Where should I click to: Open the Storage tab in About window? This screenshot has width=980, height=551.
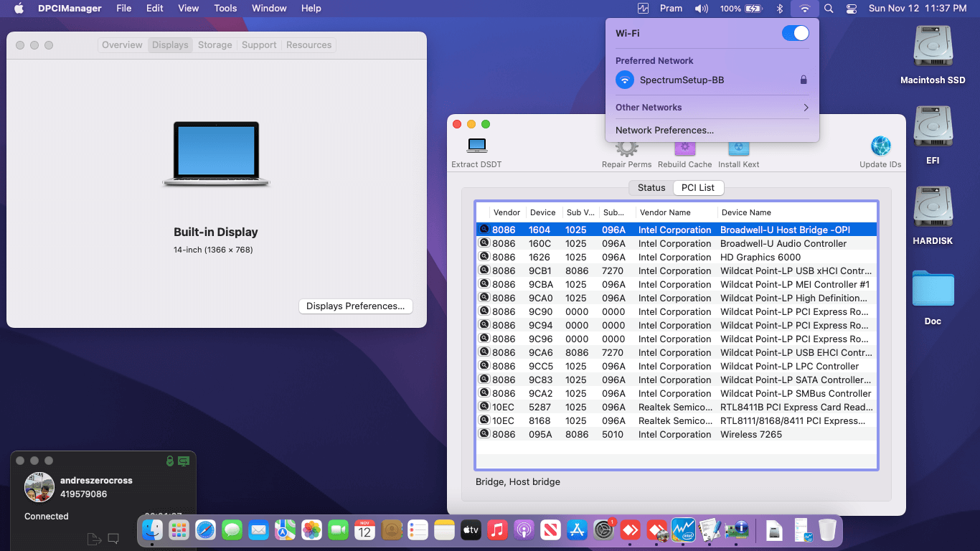click(x=215, y=44)
